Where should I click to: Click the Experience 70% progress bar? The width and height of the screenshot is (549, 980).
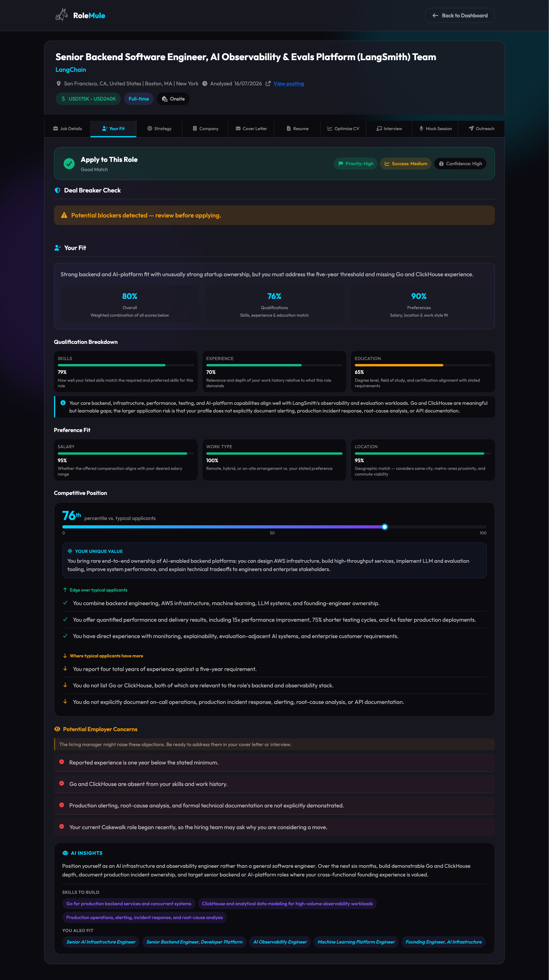274,365
